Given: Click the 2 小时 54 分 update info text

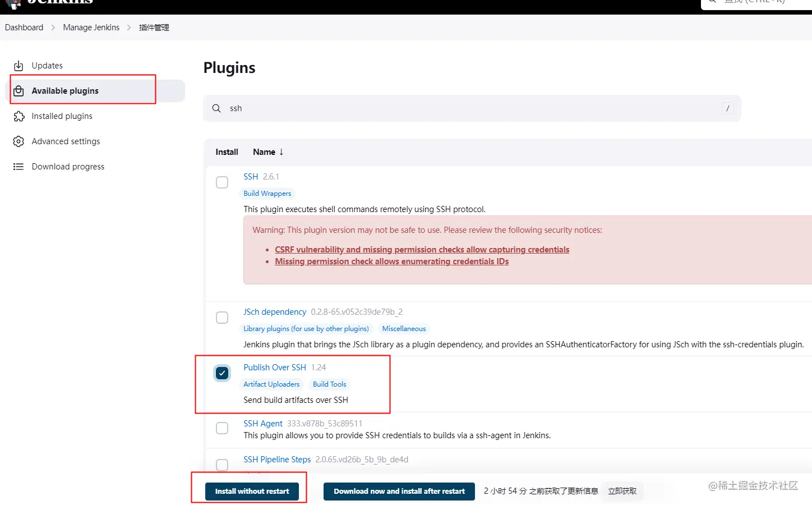Looking at the screenshot, I should pyautogui.click(x=541, y=491).
